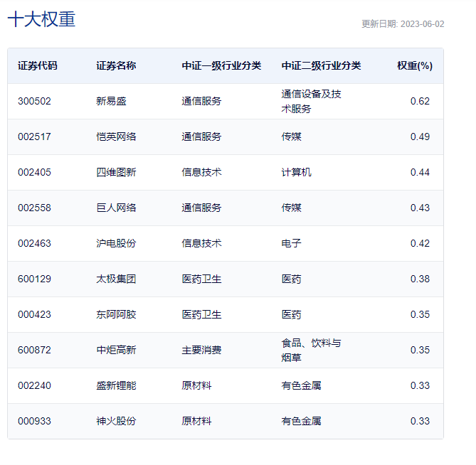Click 传媒 in the 恺英网络 row
Screen dimensions: 476x465
point(292,137)
